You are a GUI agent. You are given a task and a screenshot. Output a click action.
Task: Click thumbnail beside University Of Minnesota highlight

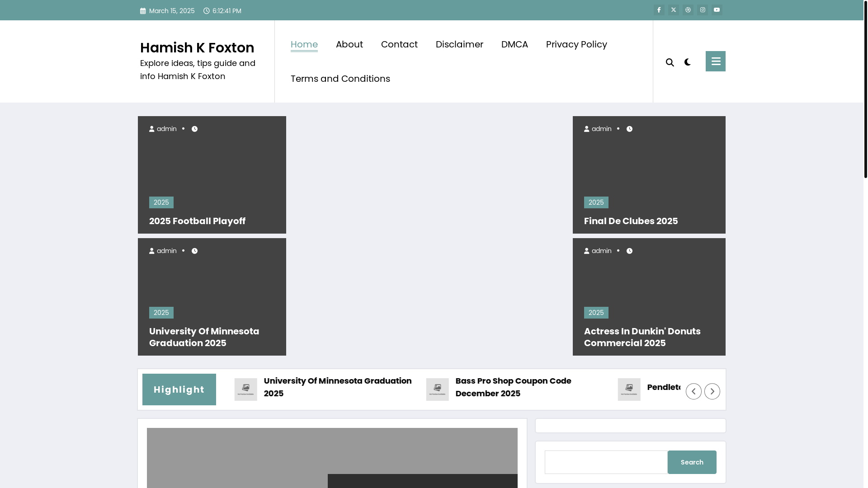(246, 389)
